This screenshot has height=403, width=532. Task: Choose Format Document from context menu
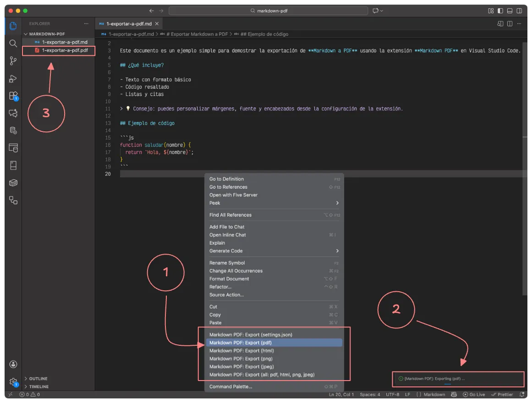229,279
